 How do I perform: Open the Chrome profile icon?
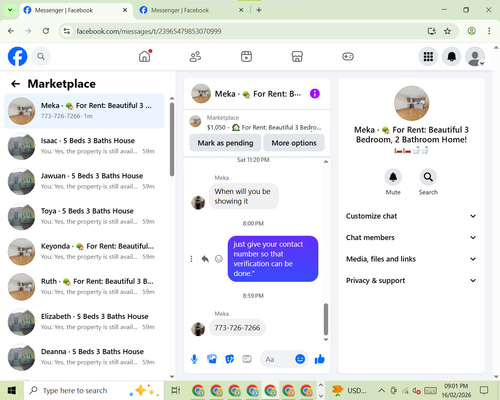pos(471,31)
